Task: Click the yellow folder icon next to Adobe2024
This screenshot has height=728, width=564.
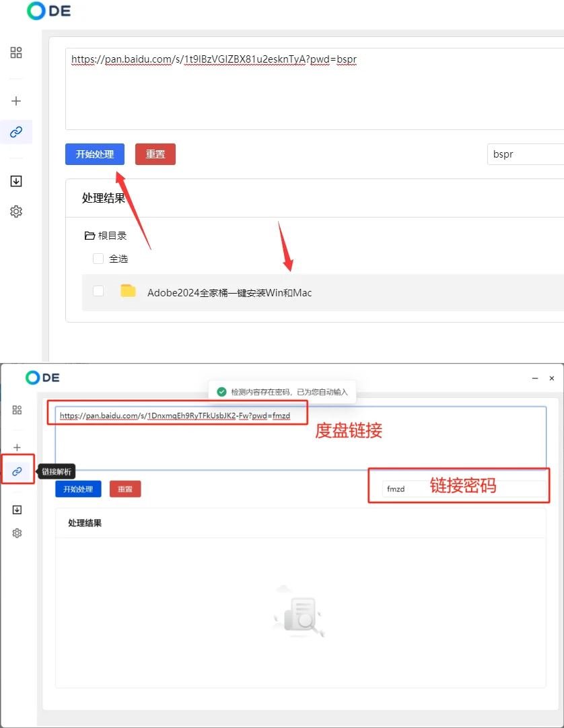Action: click(x=128, y=291)
